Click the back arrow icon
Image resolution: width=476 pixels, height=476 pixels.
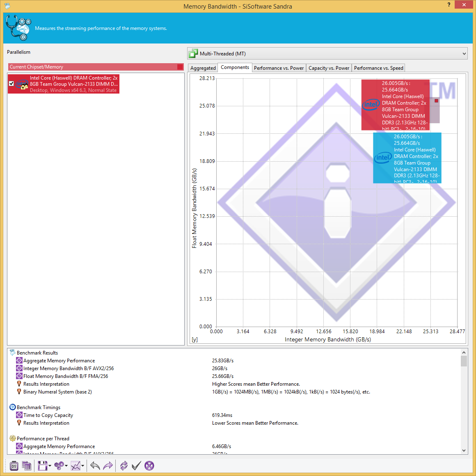click(x=95, y=466)
